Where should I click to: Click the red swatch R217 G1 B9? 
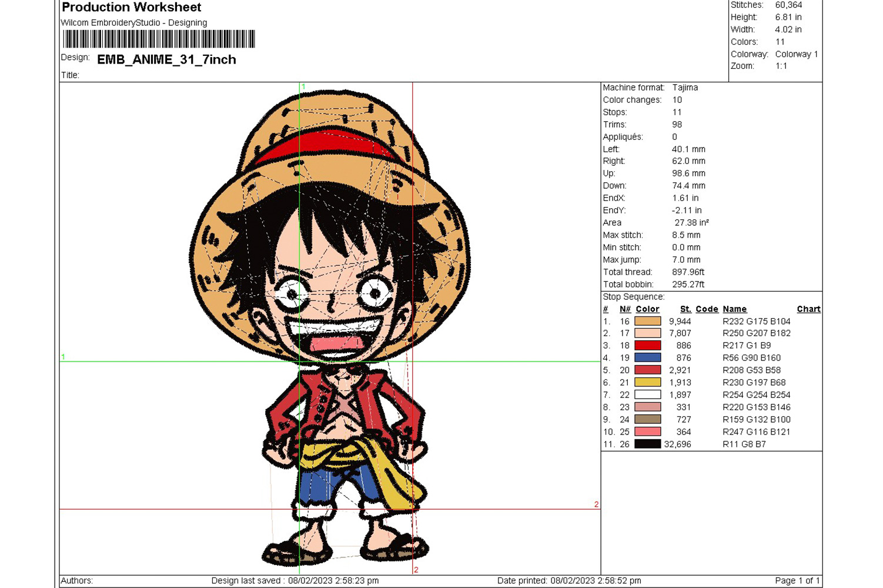tap(648, 346)
